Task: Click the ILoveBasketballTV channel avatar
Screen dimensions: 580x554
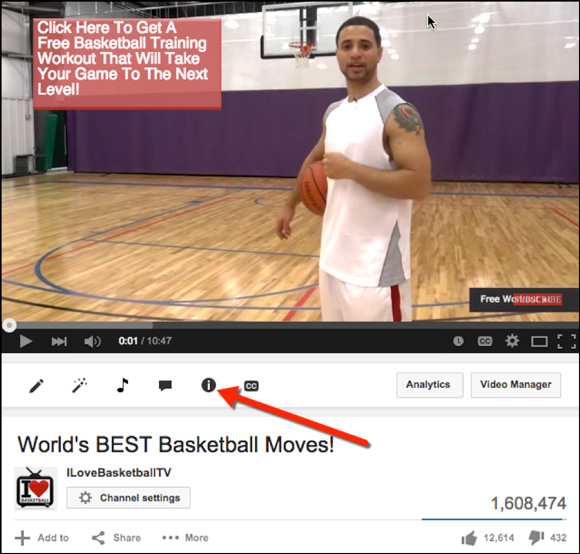Action: pyautogui.click(x=36, y=488)
